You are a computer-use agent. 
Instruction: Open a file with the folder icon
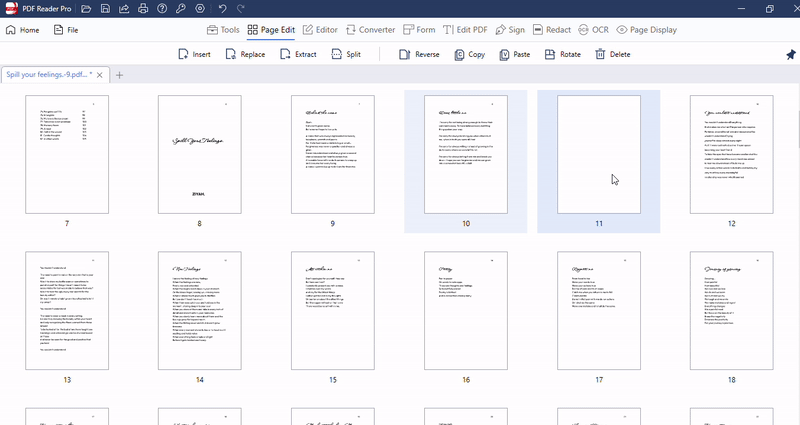point(86,9)
